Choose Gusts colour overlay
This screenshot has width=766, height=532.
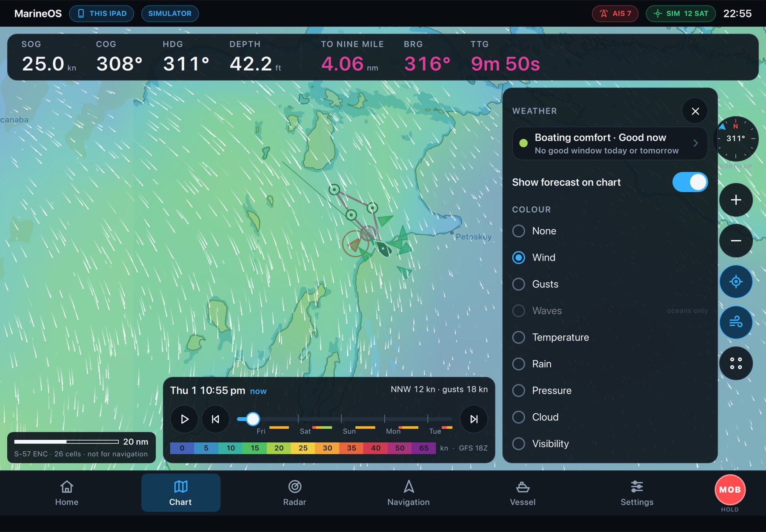[x=610, y=284]
